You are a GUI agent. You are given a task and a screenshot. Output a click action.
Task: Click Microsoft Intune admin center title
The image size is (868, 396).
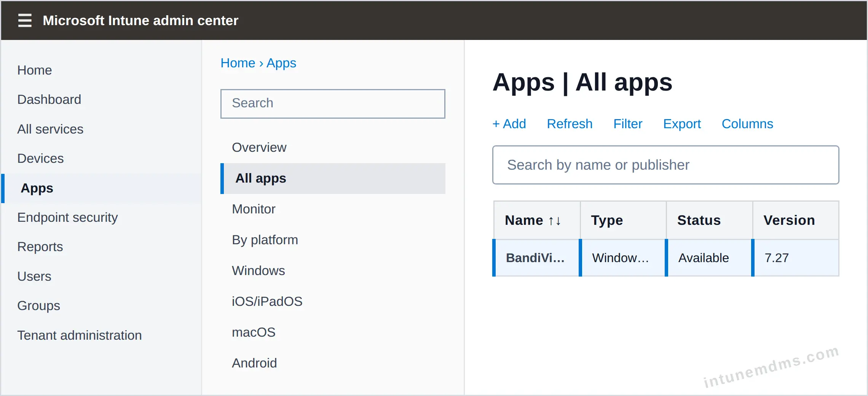pos(140,20)
